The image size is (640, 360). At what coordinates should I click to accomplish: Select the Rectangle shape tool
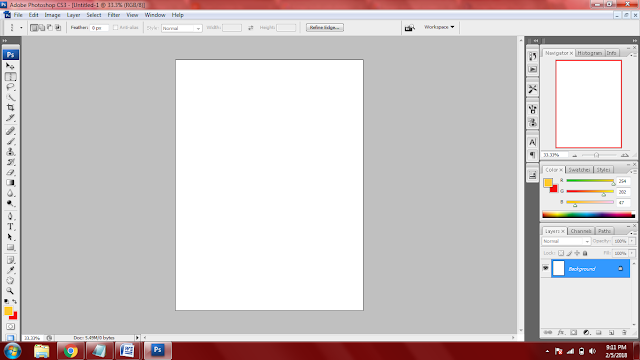pyautogui.click(x=10, y=247)
